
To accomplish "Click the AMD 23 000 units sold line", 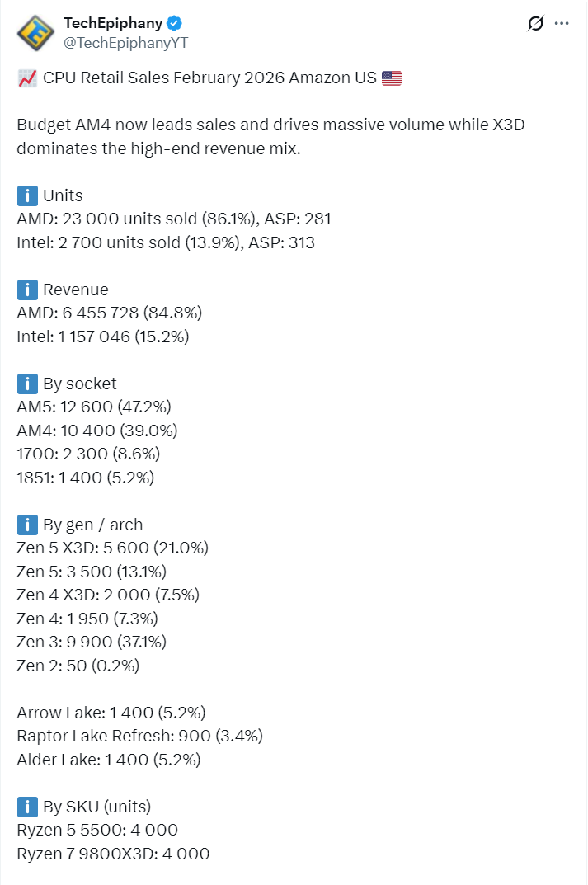I will [x=174, y=219].
